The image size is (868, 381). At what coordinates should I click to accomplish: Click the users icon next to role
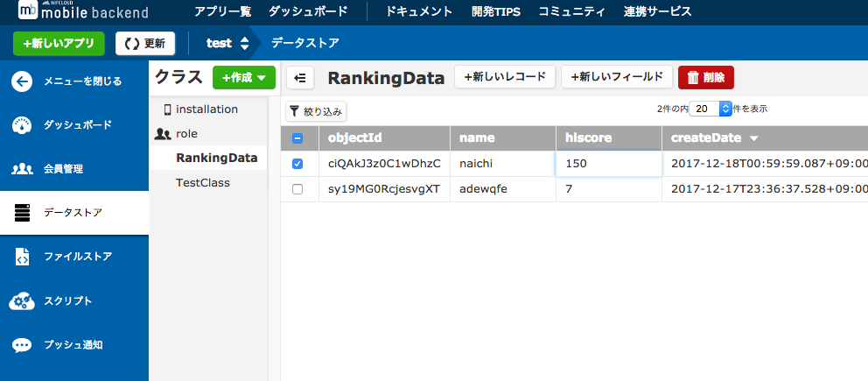tap(163, 134)
